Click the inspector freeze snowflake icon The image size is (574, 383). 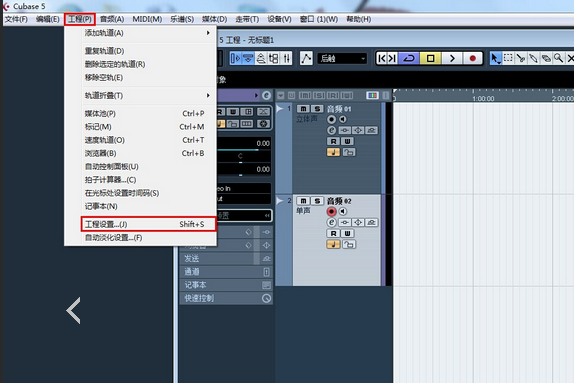coord(263,124)
